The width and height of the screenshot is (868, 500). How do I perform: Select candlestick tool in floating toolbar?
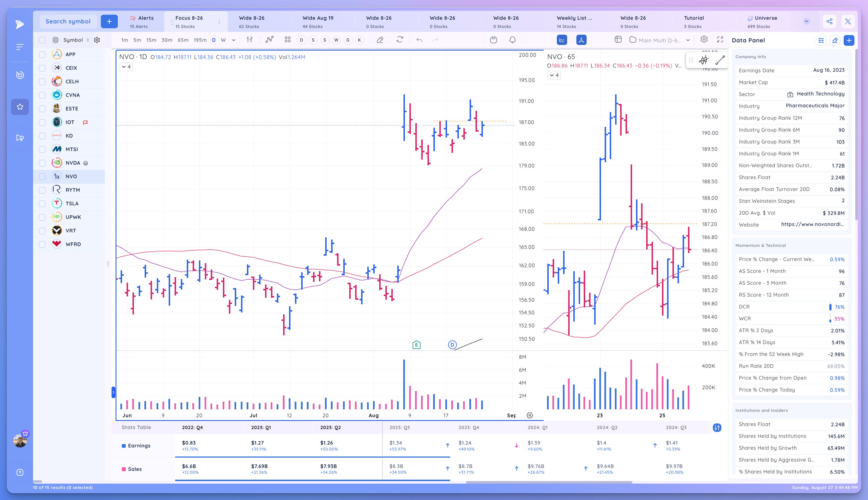pos(704,60)
